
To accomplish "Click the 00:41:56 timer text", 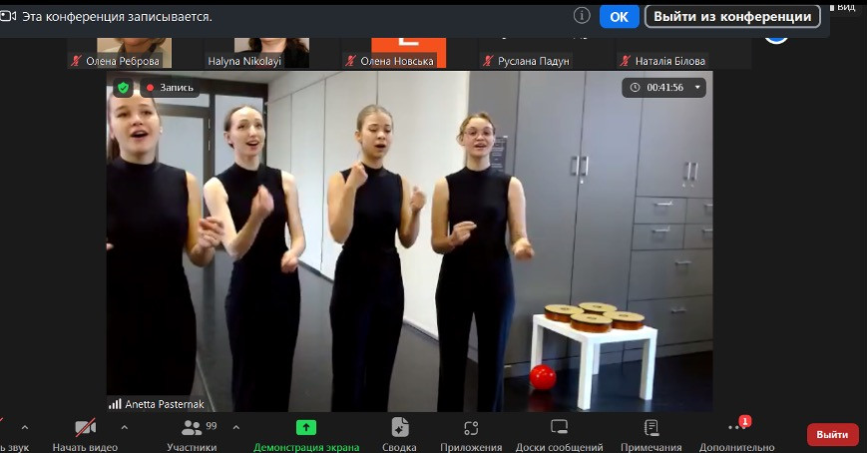I will pyautogui.click(x=664, y=88).
